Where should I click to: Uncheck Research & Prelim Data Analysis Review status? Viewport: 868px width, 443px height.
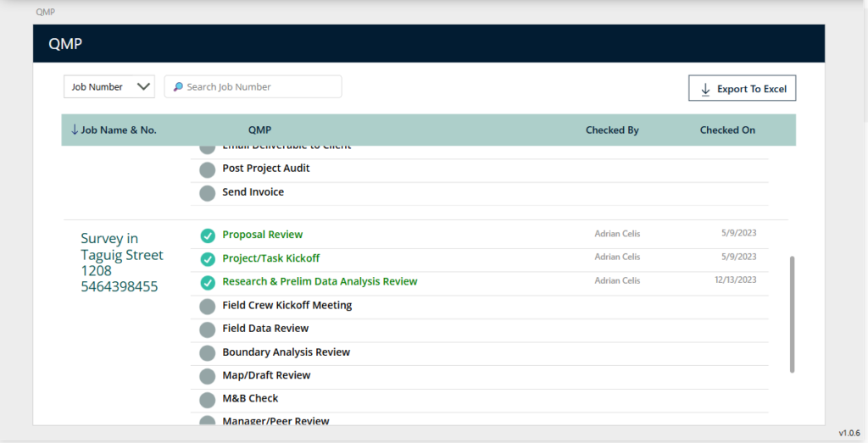tap(208, 283)
